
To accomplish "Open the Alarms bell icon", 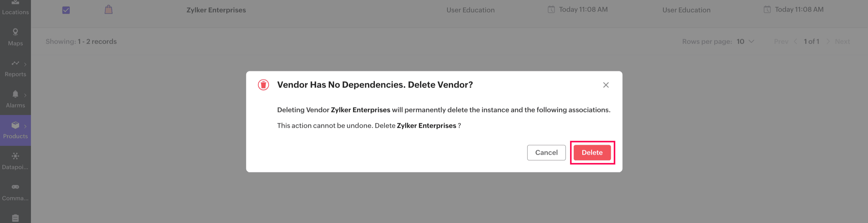I will pos(15,94).
